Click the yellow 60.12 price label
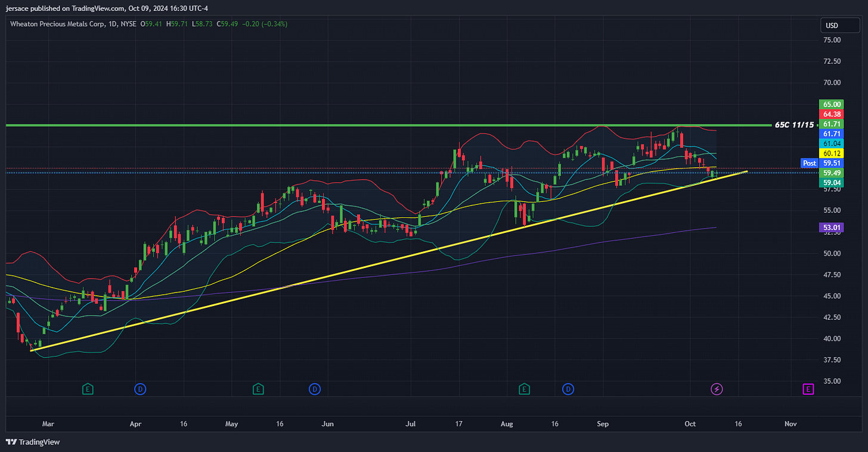Image resolution: width=868 pixels, height=452 pixels. [x=832, y=154]
